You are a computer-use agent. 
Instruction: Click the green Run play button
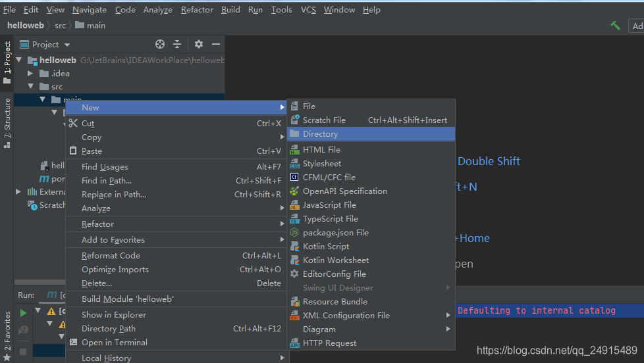click(24, 313)
